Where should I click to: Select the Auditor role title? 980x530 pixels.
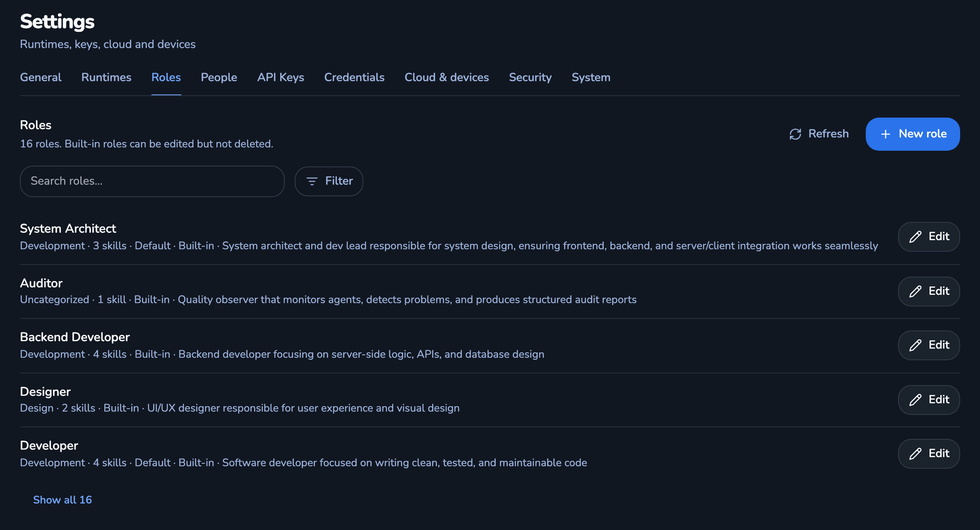[x=41, y=283]
